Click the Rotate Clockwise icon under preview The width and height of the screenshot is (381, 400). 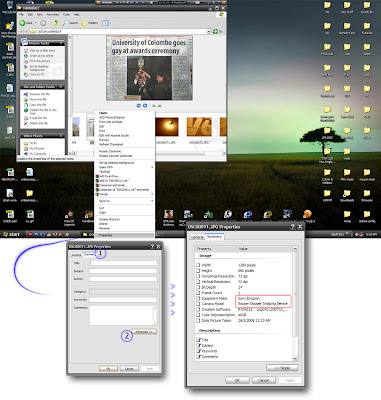click(154, 106)
